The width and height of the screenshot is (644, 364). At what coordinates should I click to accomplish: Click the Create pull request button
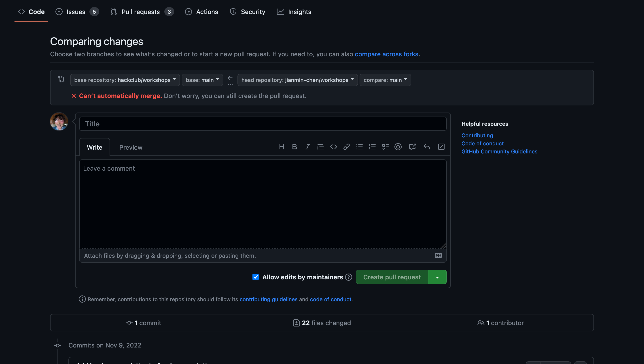392,277
